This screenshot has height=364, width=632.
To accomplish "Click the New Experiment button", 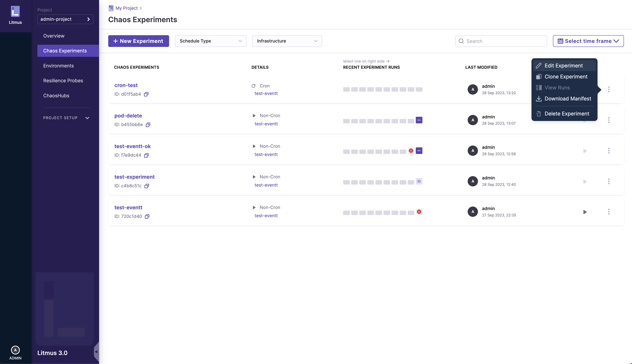I will 138,41.
